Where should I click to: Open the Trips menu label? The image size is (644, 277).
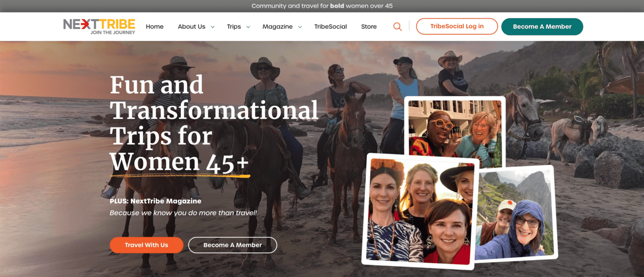pos(234,26)
